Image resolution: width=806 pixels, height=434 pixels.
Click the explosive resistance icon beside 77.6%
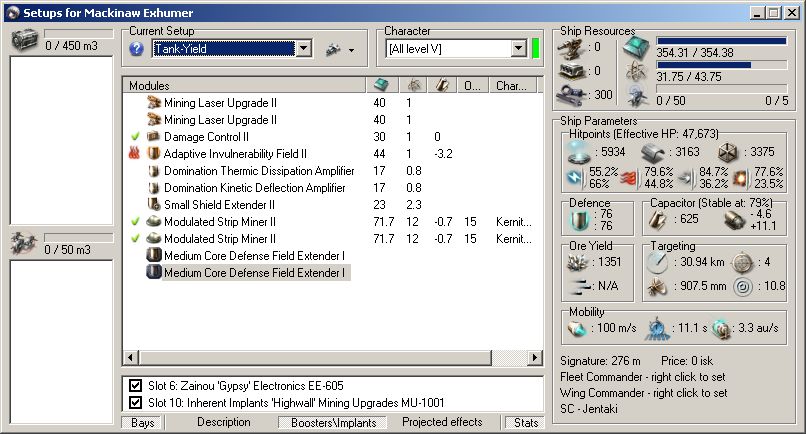[741, 178]
